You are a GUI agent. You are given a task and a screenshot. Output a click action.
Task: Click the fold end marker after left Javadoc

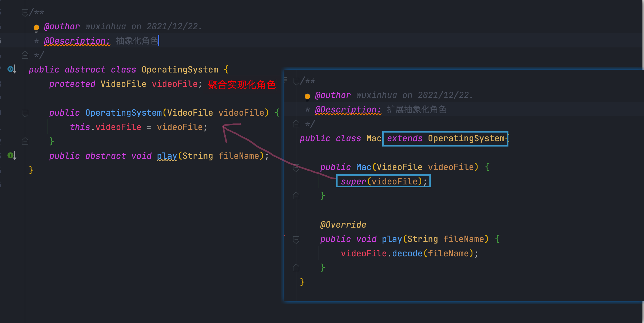[x=25, y=55]
